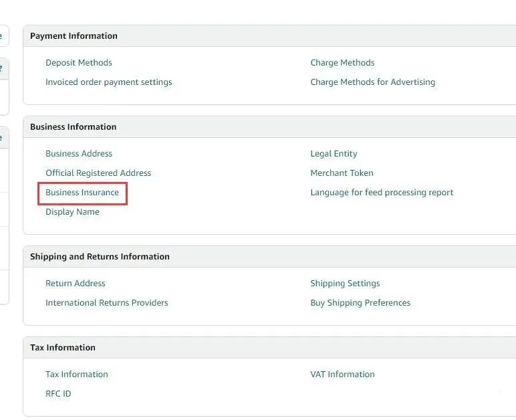The image size is (516, 420).
Task: Open the Return Address settings
Action: pyautogui.click(x=76, y=283)
